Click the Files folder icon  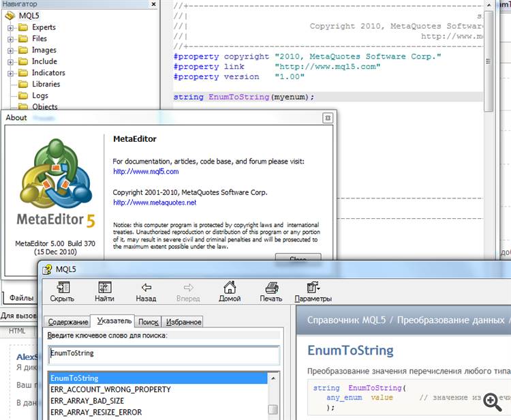[23, 38]
